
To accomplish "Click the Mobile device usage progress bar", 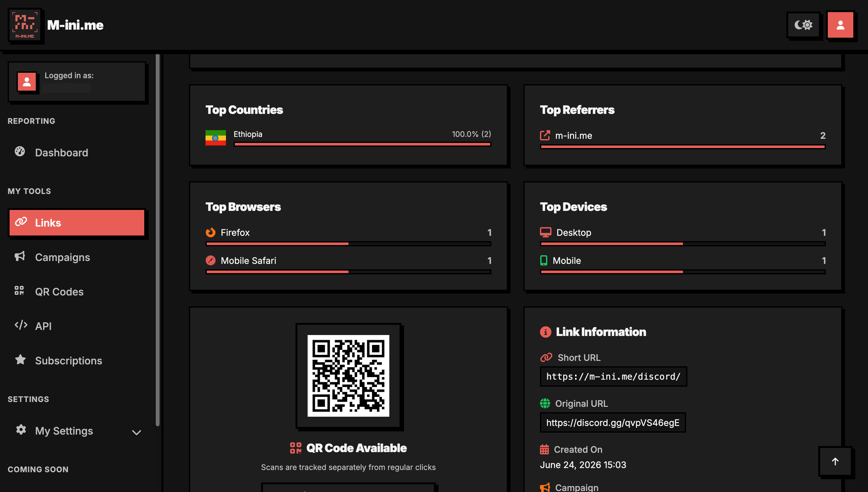I will [683, 272].
